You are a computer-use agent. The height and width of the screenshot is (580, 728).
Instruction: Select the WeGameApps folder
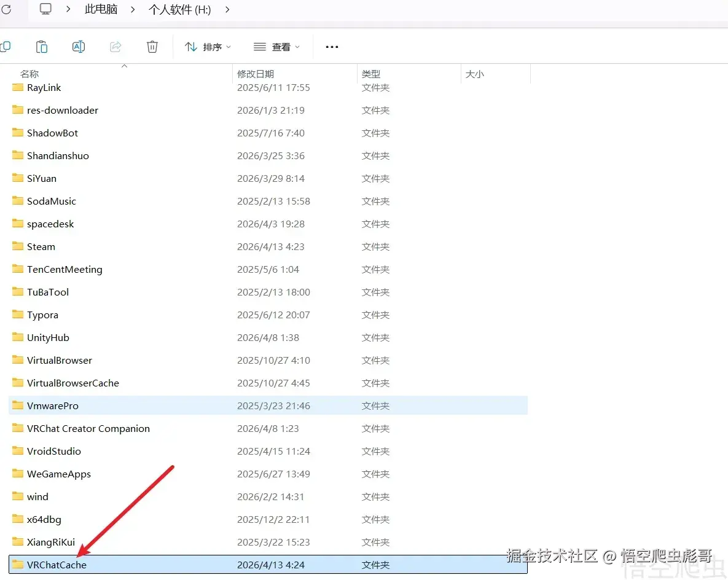tap(268, 474)
